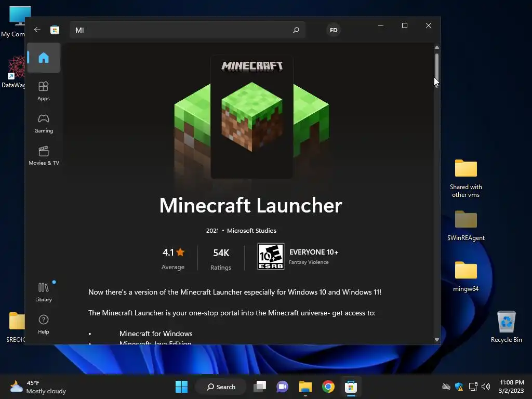Open the Chat app on taskbar
The width and height of the screenshot is (532, 399).
click(282, 387)
